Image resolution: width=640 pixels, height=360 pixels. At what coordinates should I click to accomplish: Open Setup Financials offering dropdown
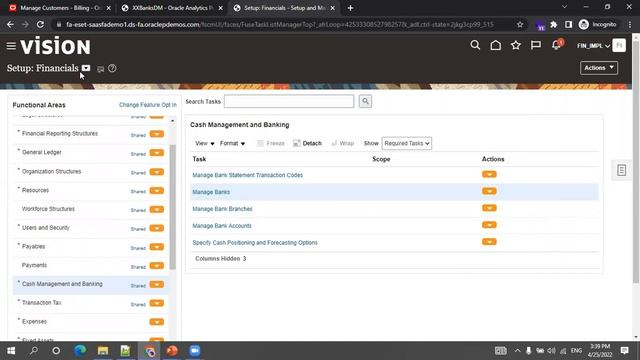coord(86,68)
